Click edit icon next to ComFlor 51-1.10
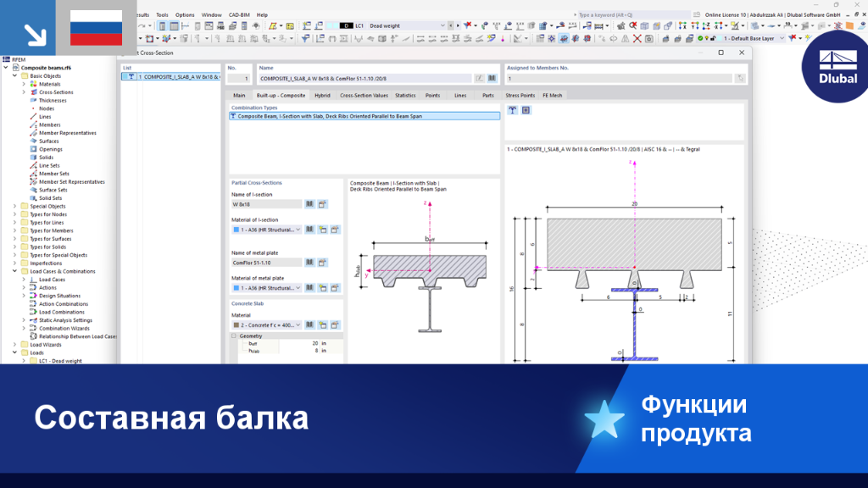 (x=322, y=263)
